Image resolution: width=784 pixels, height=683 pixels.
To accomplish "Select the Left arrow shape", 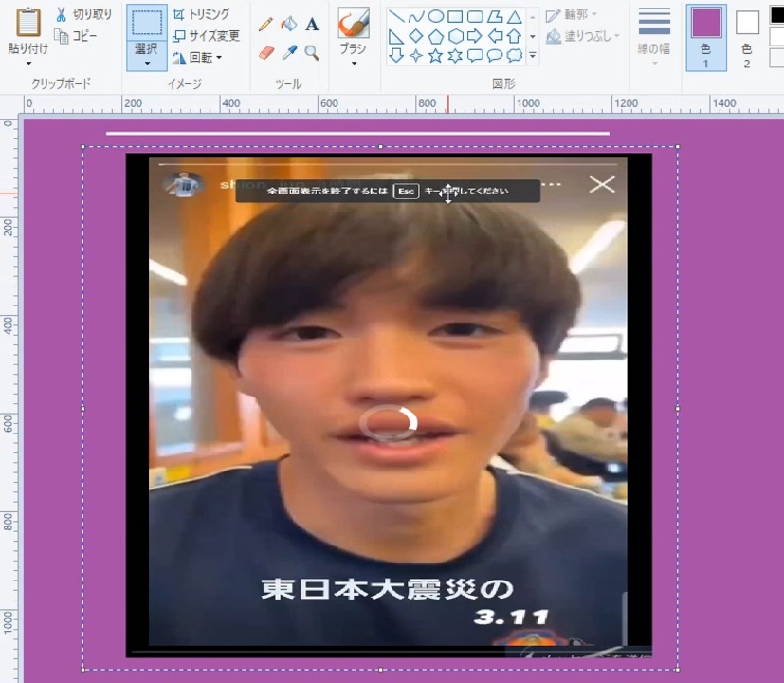I will pyautogui.click(x=495, y=37).
